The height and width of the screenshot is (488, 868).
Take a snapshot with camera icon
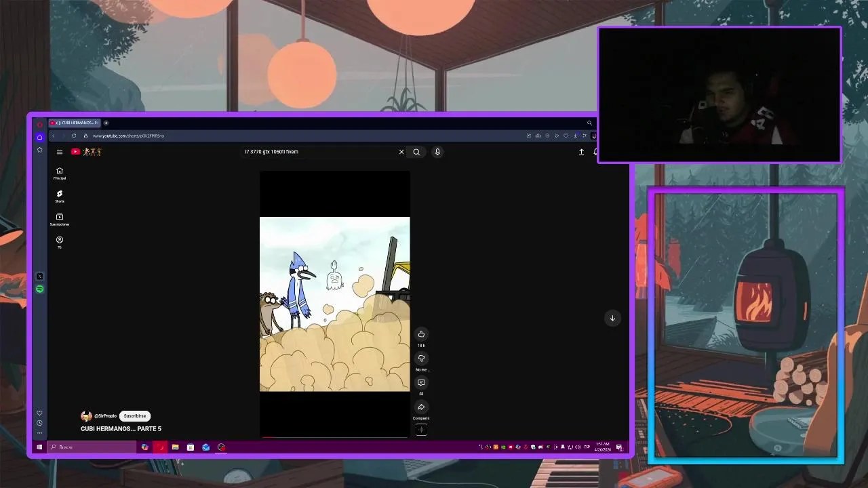(538, 136)
